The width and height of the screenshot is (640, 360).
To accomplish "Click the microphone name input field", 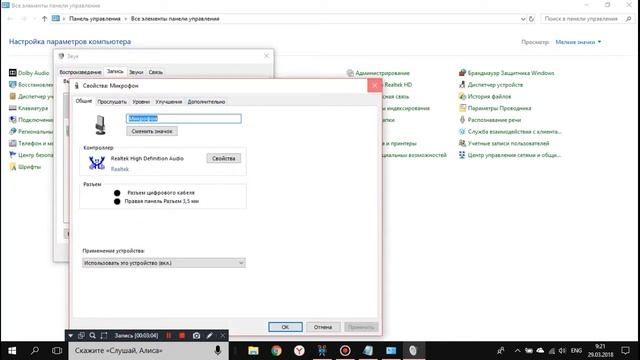I will coord(184,119).
